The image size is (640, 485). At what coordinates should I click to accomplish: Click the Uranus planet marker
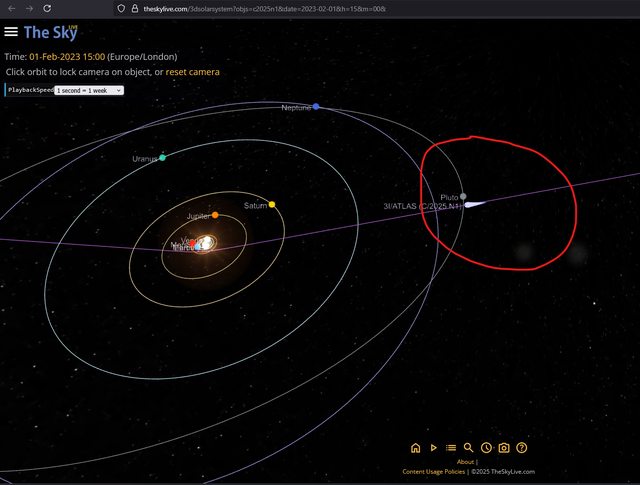pyautogui.click(x=162, y=158)
